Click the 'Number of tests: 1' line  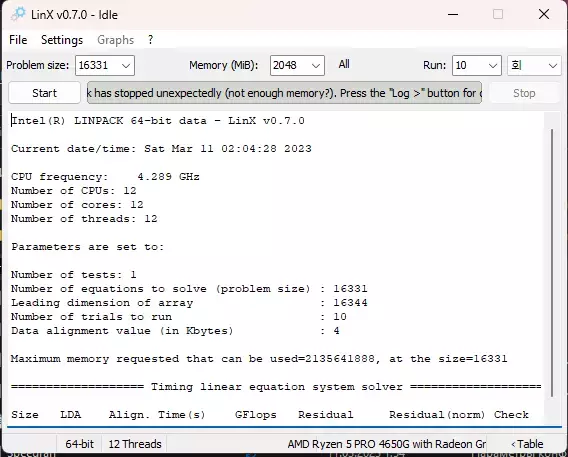point(74,274)
